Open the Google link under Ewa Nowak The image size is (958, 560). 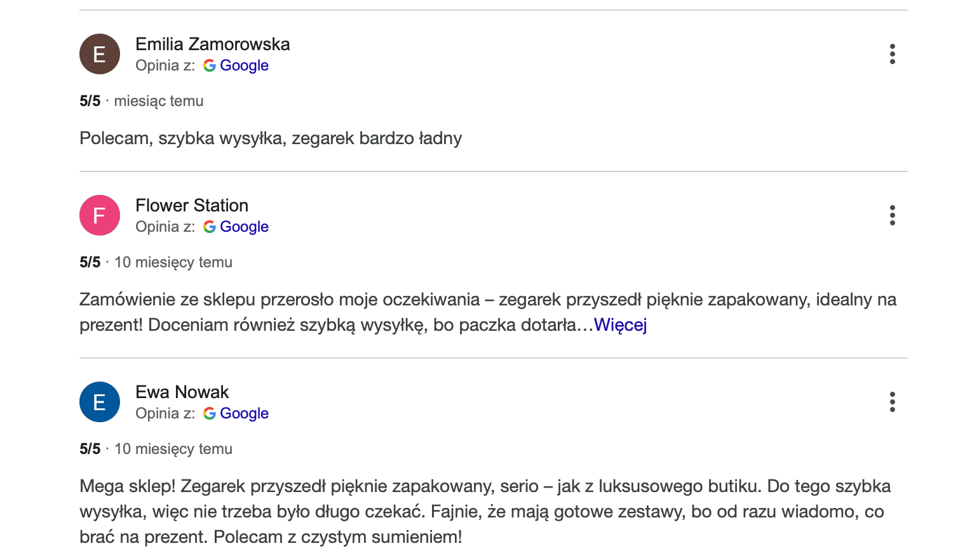[244, 413]
